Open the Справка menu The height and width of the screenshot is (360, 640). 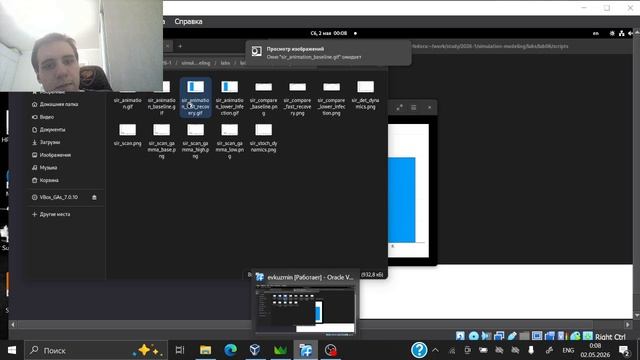pyautogui.click(x=188, y=22)
